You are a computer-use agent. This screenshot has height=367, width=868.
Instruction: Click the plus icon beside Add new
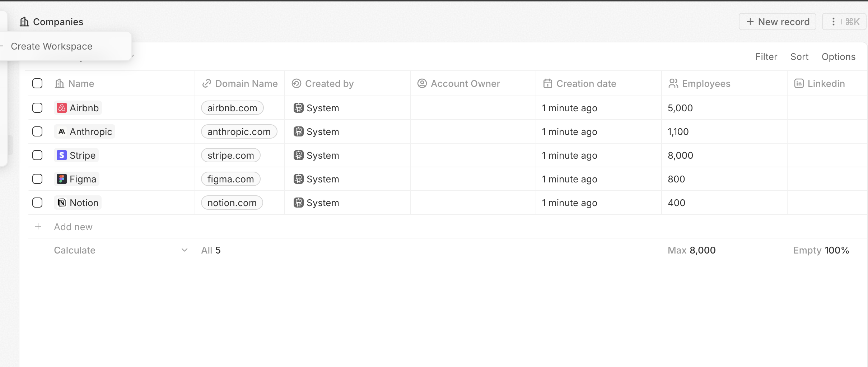click(x=38, y=227)
